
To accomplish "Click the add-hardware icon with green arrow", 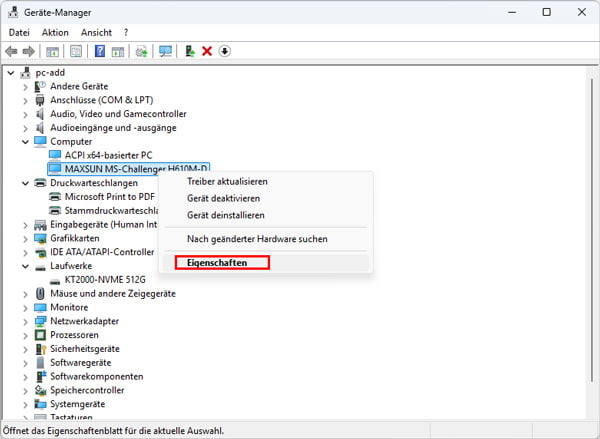I will (190, 51).
